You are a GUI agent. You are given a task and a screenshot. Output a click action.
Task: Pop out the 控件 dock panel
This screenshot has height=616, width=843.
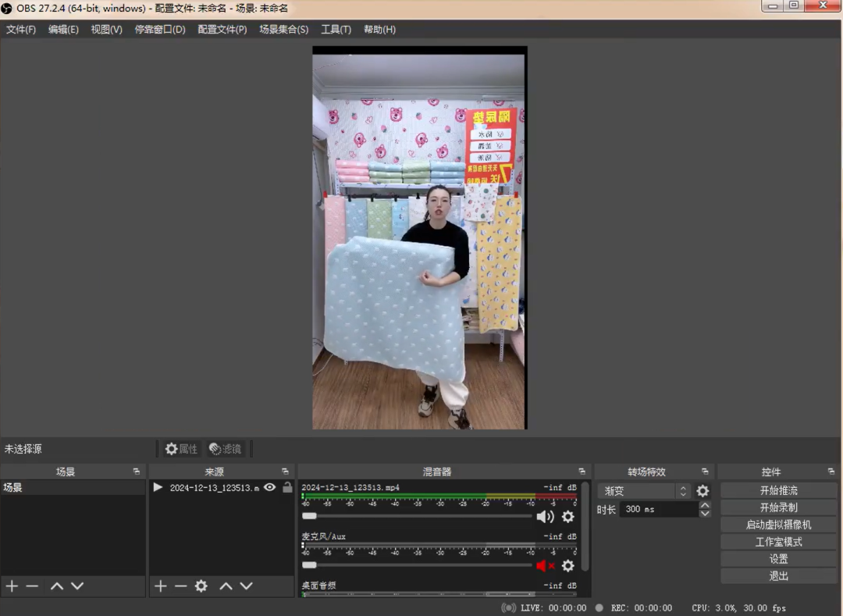coord(831,472)
